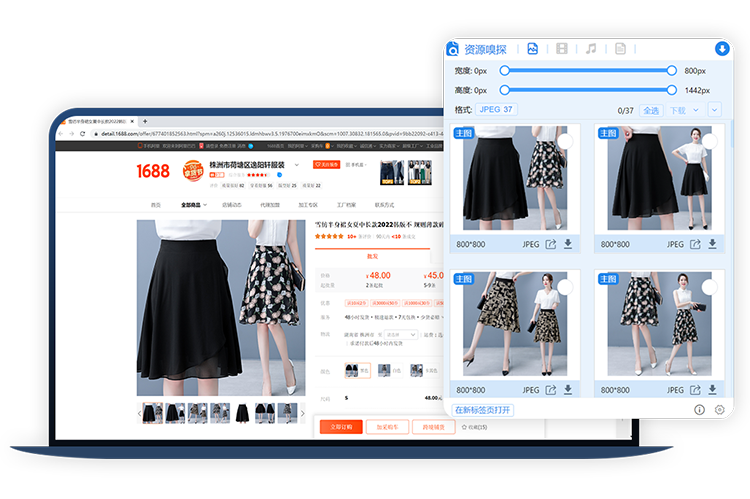The width and height of the screenshot is (750, 499).
Task: Click the right handle of width slider
Action: 672,71
